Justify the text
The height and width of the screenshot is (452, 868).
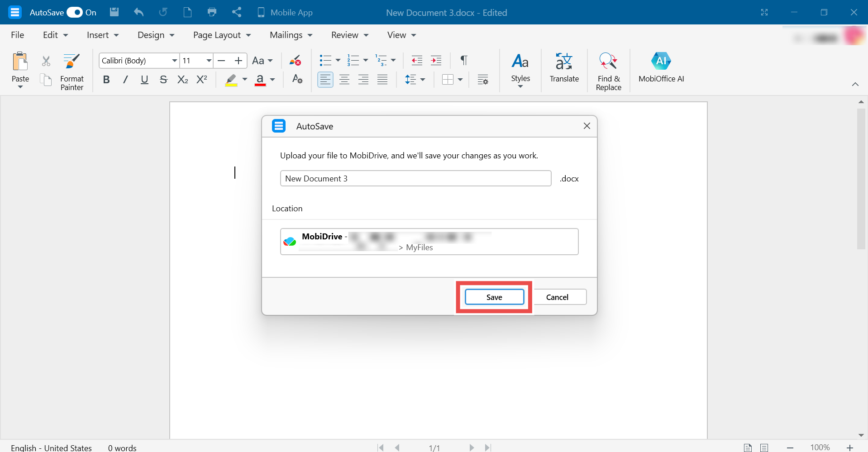click(x=382, y=80)
